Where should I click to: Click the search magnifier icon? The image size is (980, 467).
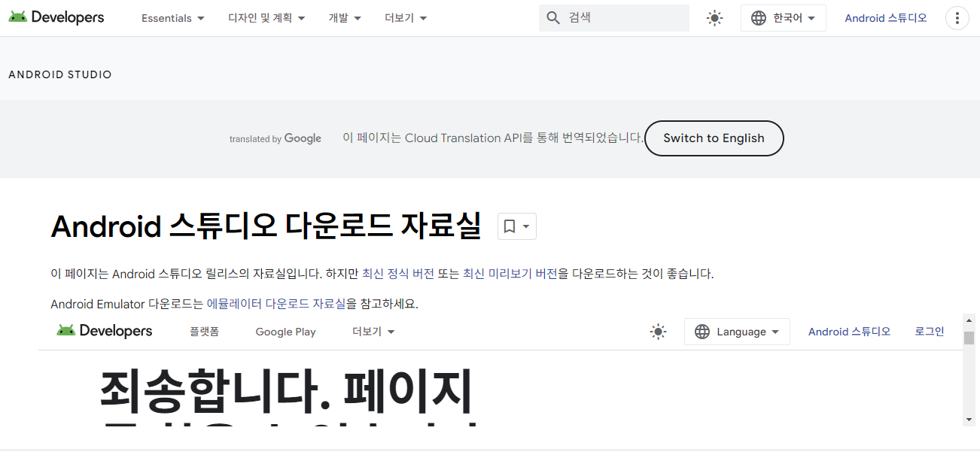pyautogui.click(x=553, y=18)
